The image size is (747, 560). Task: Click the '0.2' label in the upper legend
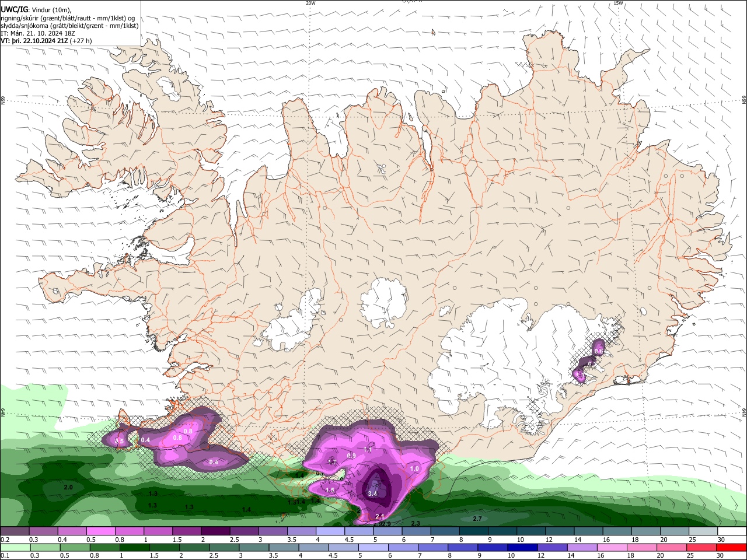pos(5,540)
